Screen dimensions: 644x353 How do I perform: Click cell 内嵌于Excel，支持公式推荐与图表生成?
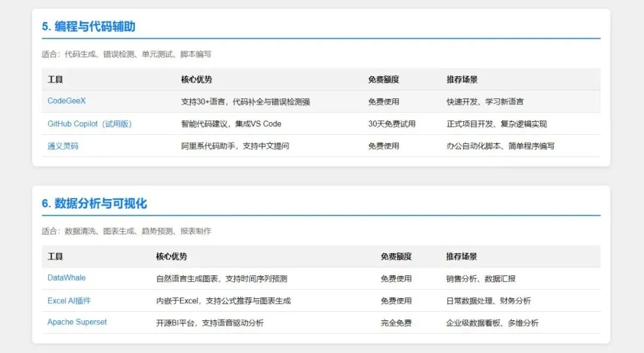point(223,301)
